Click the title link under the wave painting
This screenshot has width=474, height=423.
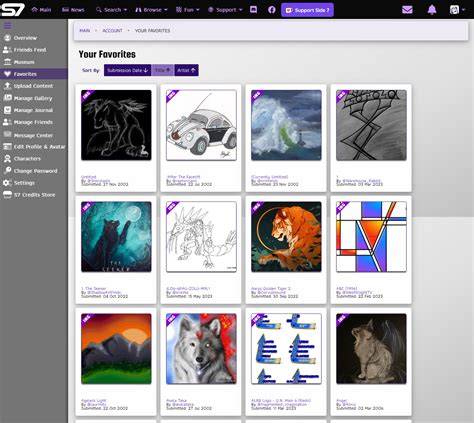pyautogui.click(x=269, y=177)
